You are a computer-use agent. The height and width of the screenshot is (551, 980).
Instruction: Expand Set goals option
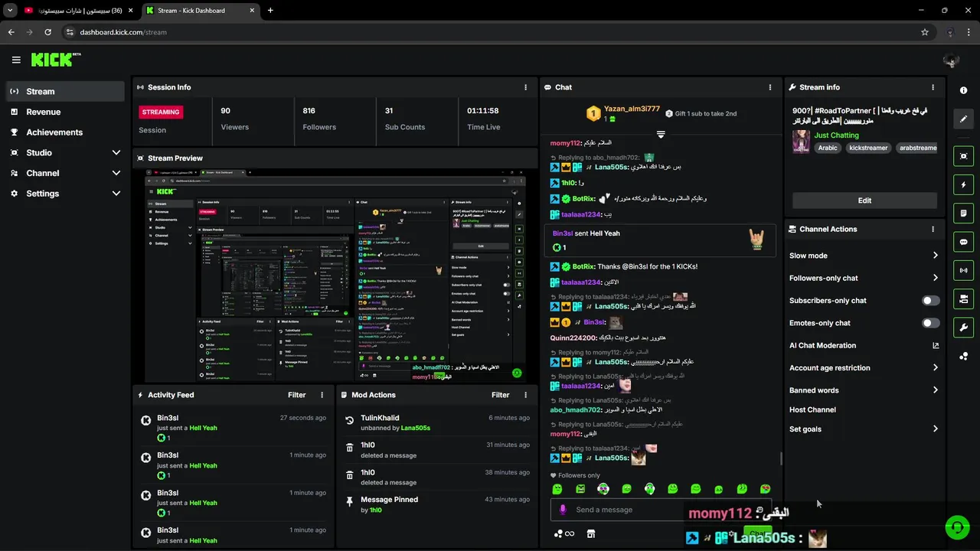pyautogui.click(x=864, y=429)
